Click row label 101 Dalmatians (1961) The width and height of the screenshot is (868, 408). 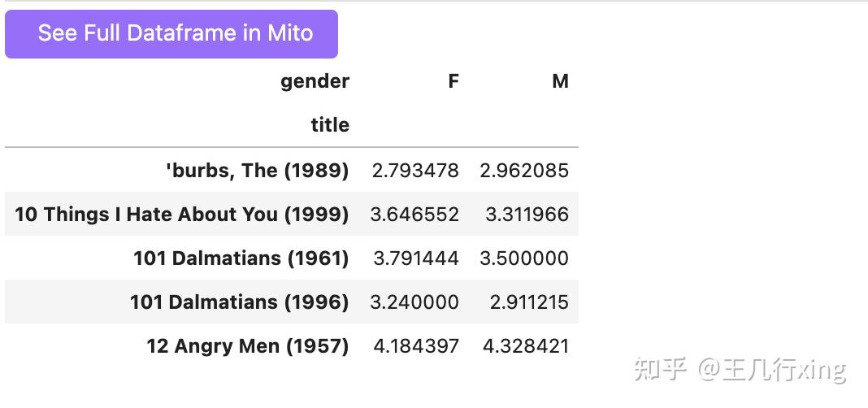pos(241,258)
